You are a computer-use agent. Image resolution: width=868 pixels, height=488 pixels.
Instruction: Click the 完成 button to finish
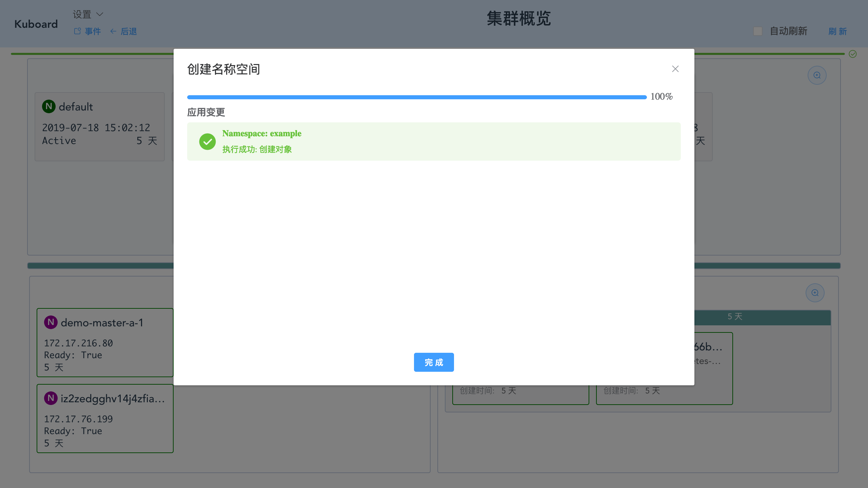pos(434,362)
